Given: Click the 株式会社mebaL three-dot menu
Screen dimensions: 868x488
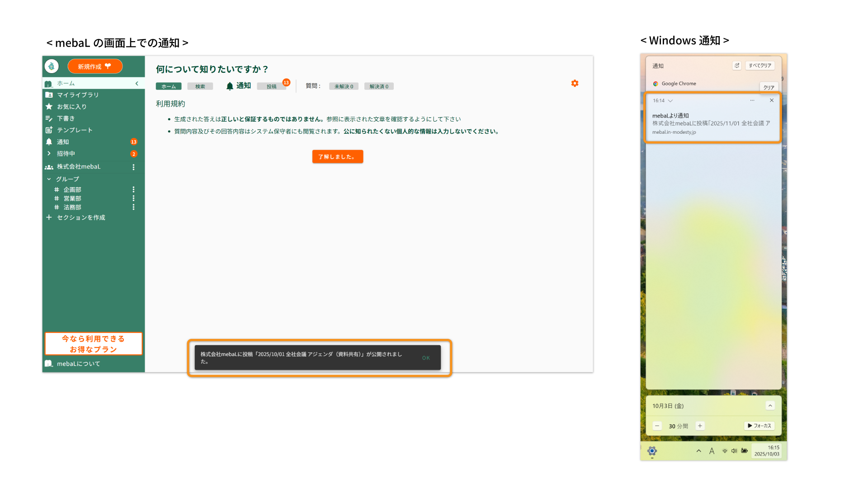Looking at the screenshot, I should click(x=133, y=167).
